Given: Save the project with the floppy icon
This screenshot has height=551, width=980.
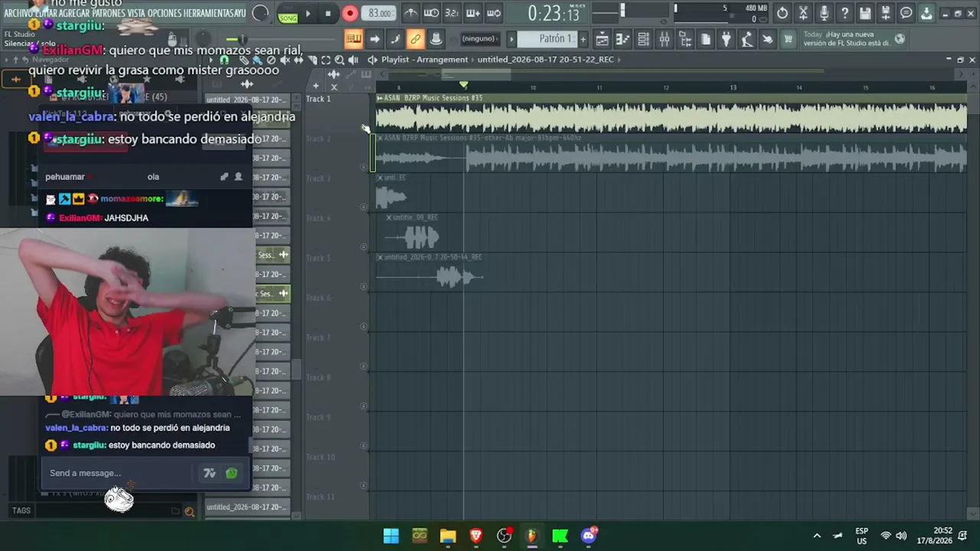Looking at the screenshot, I should tap(865, 13).
